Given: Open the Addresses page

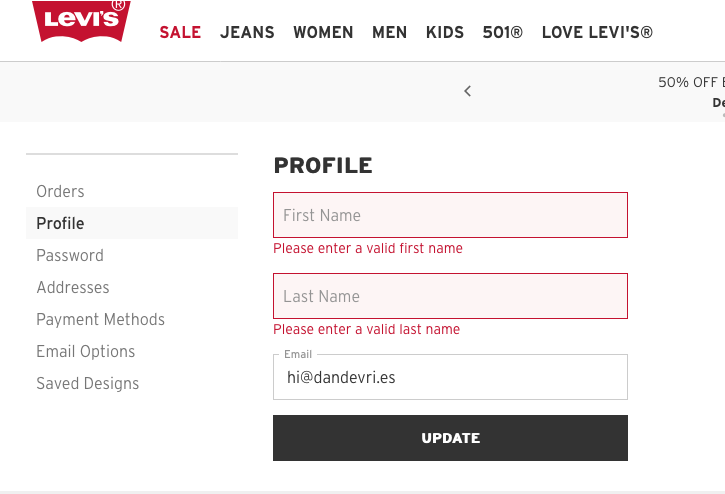Looking at the screenshot, I should [x=73, y=287].
